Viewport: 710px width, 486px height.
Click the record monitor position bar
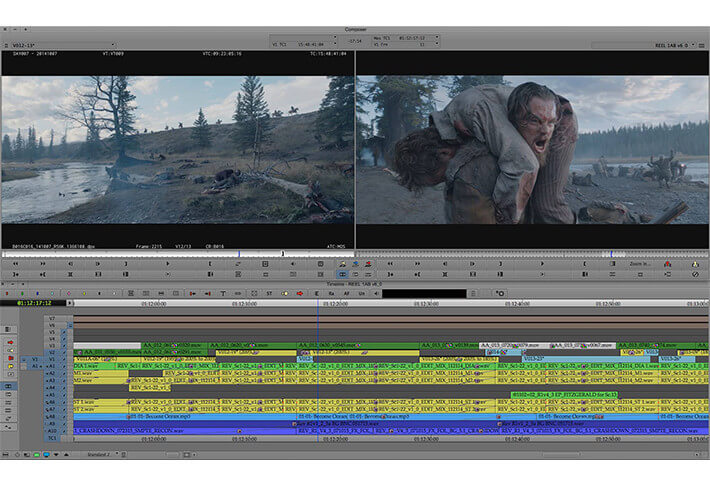click(532, 254)
